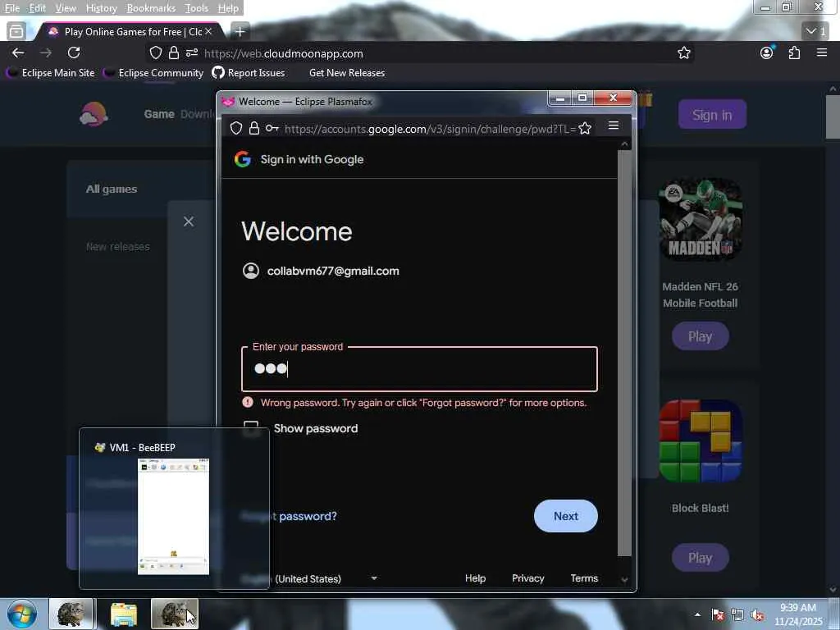
Task: Click the muted volume icon in tray
Action: pos(757,615)
